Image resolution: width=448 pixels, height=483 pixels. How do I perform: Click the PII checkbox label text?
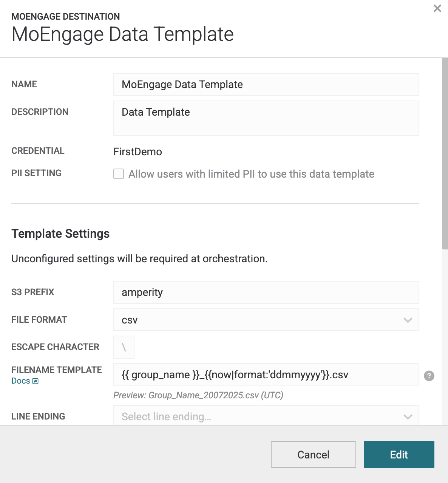[252, 174]
